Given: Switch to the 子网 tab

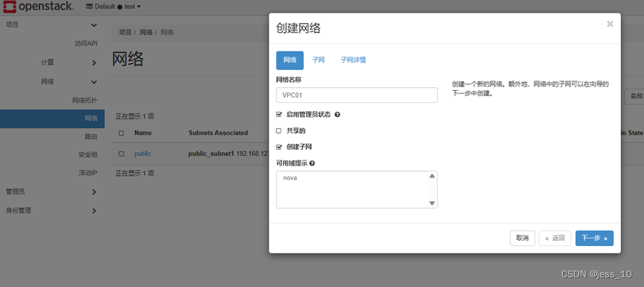Looking at the screenshot, I should point(319,60).
